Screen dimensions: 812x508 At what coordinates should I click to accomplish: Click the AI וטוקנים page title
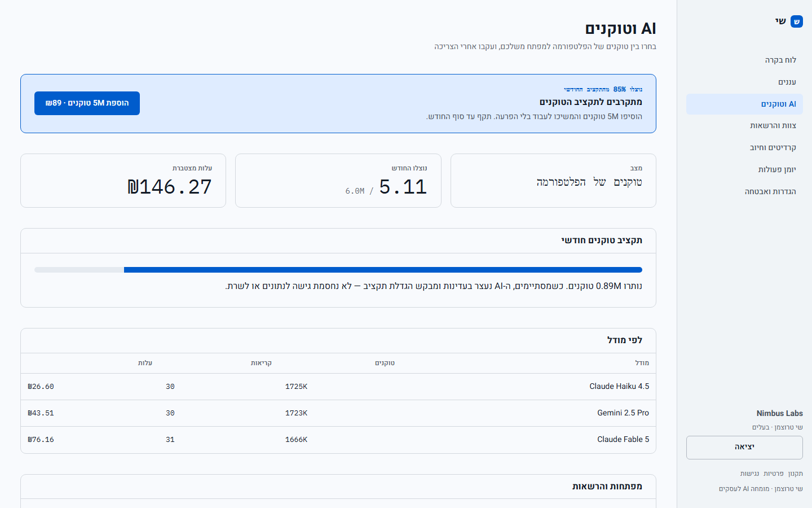pos(620,29)
